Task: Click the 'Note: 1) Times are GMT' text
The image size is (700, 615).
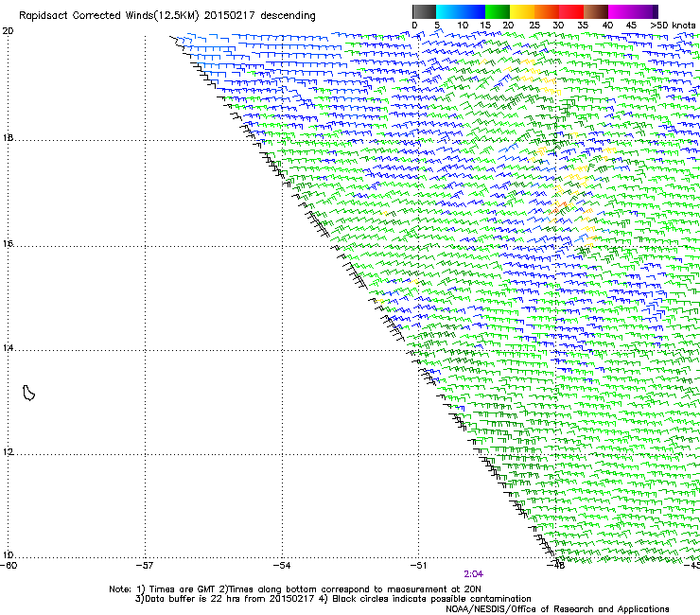Action: coord(164,589)
